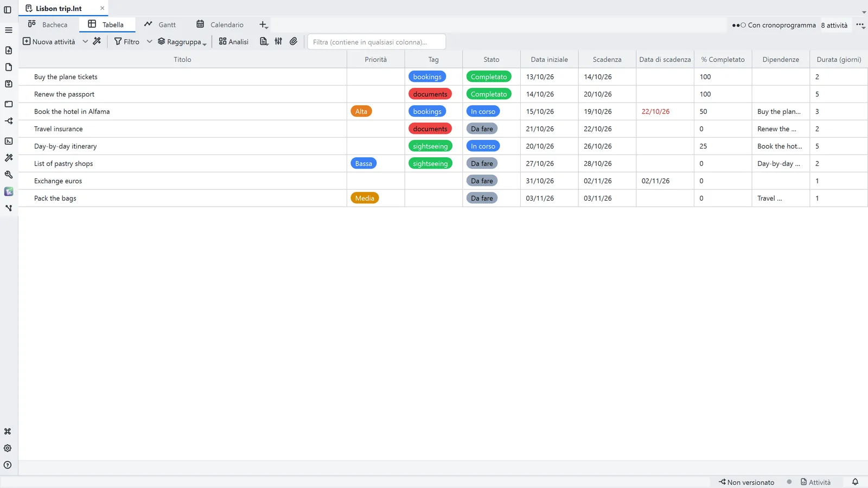Open the help question mark icon
This screenshot has width=868, height=488.
tap(8, 465)
